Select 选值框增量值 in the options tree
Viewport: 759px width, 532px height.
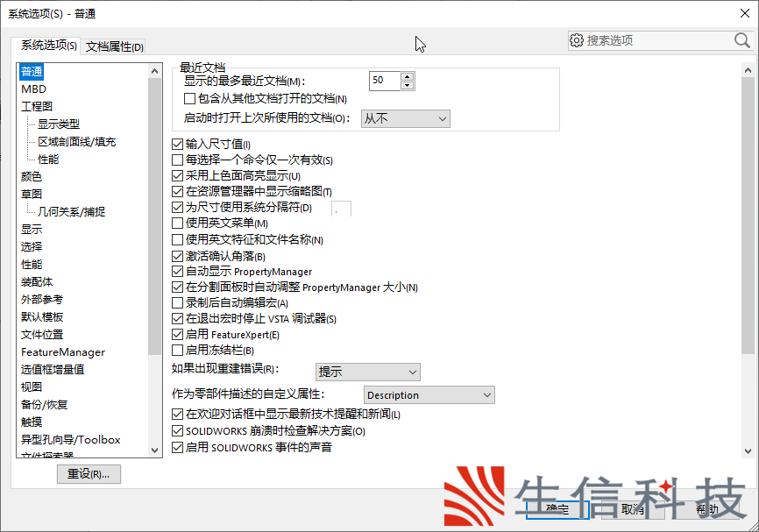point(53,369)
